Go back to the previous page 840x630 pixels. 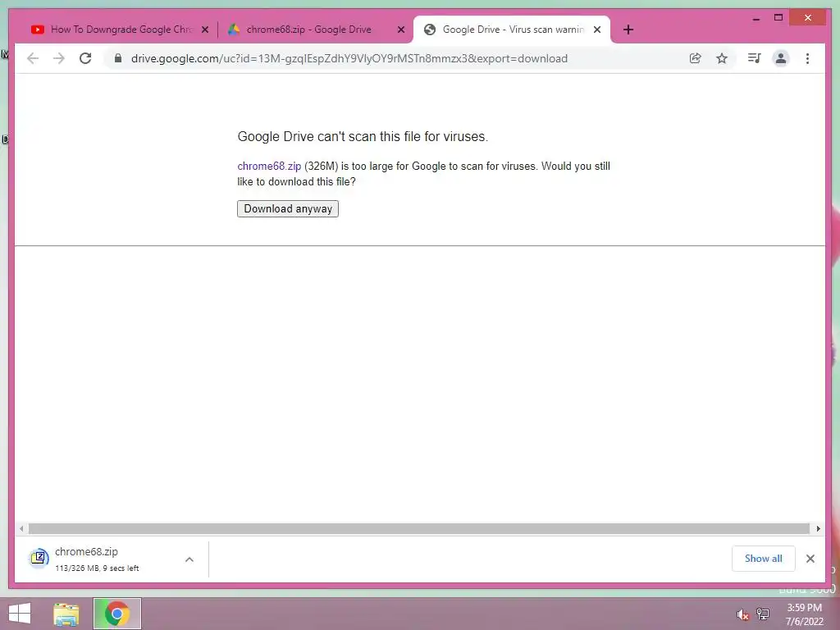(33, 58)
